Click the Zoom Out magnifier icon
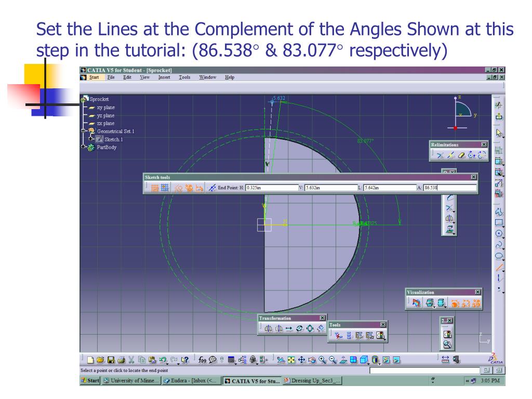The height and width of the screenshot is (399, 532). (x=333, y=360)
